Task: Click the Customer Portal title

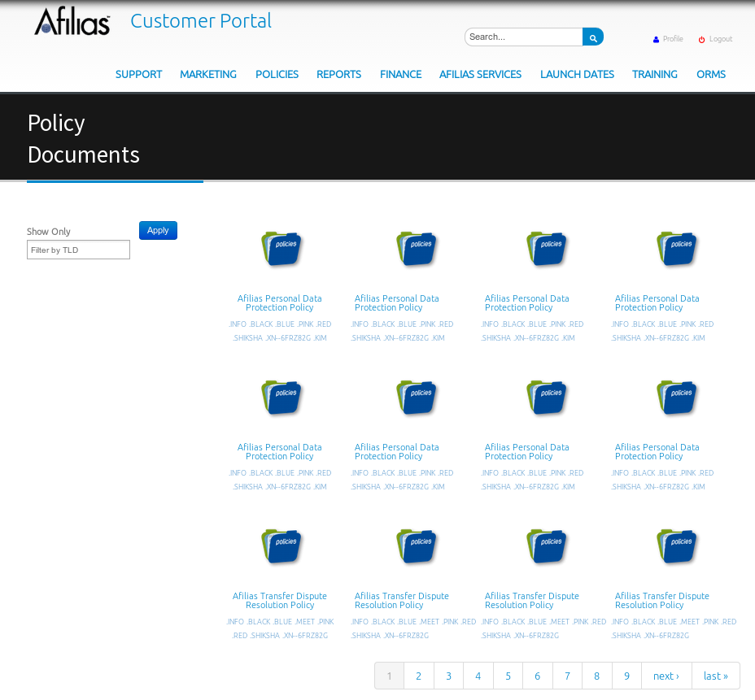Action: point(201,21)
